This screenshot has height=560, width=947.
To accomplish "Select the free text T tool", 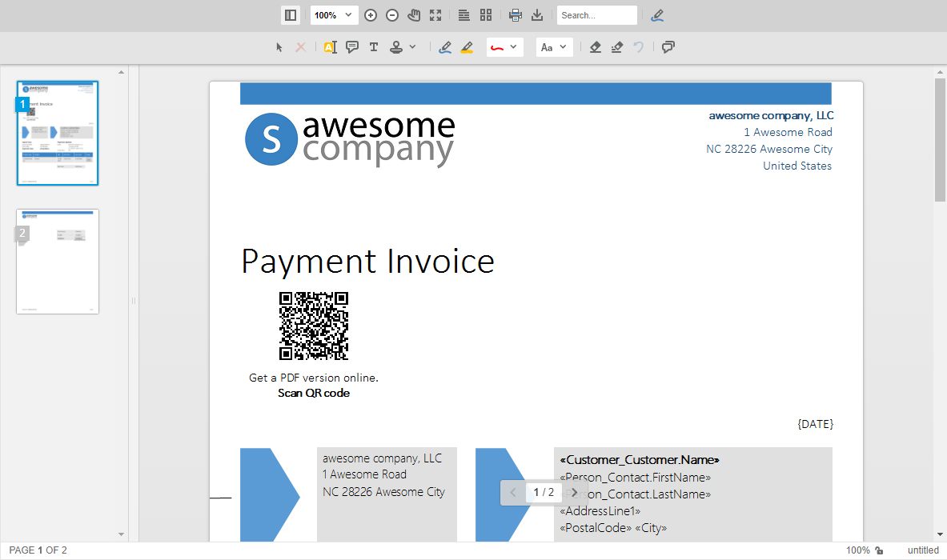I will pyautogui.click(x=374, y=47).
